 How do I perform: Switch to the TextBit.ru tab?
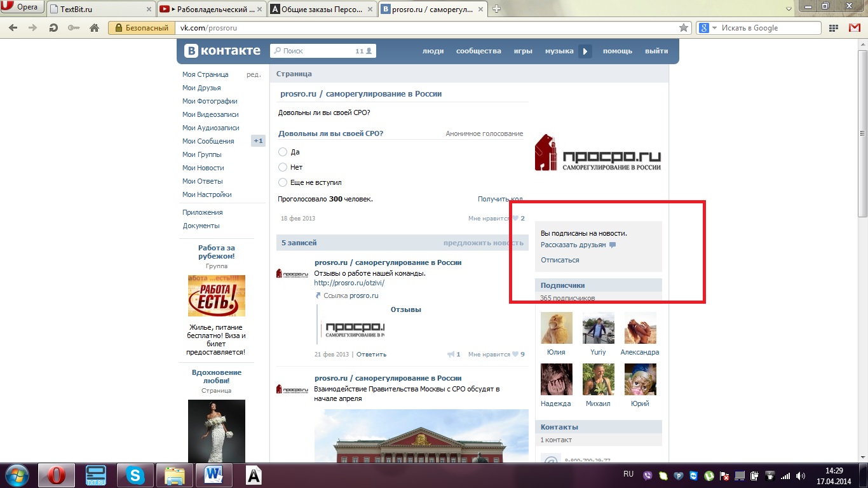tap(101, 9)
